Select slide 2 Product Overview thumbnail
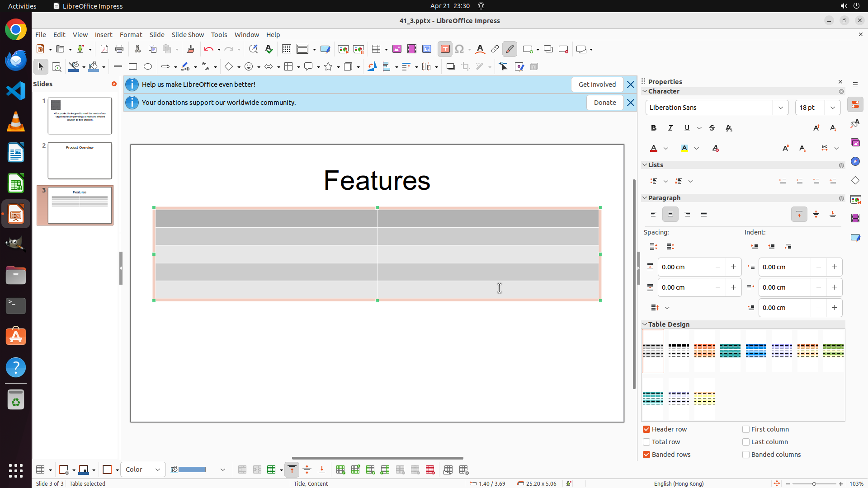The height and width of the screenshot is (488, 868). (80, 161)
